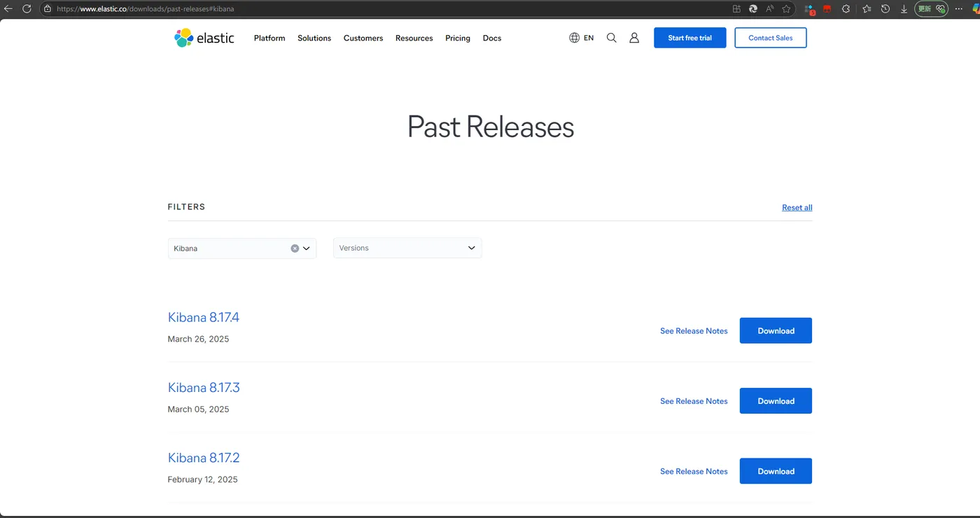Open the Docs link
Image resolution: width=980 pixels, height=518 pixels.
492,38
